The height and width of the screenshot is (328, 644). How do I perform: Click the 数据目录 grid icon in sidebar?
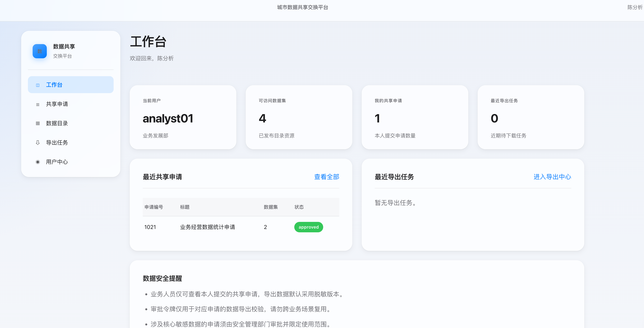(x=38, y=123)
